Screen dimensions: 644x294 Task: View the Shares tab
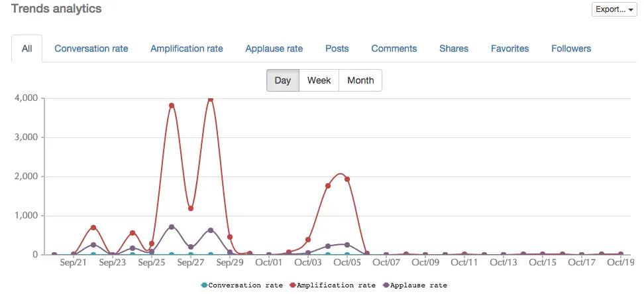(x=454, y=48)
